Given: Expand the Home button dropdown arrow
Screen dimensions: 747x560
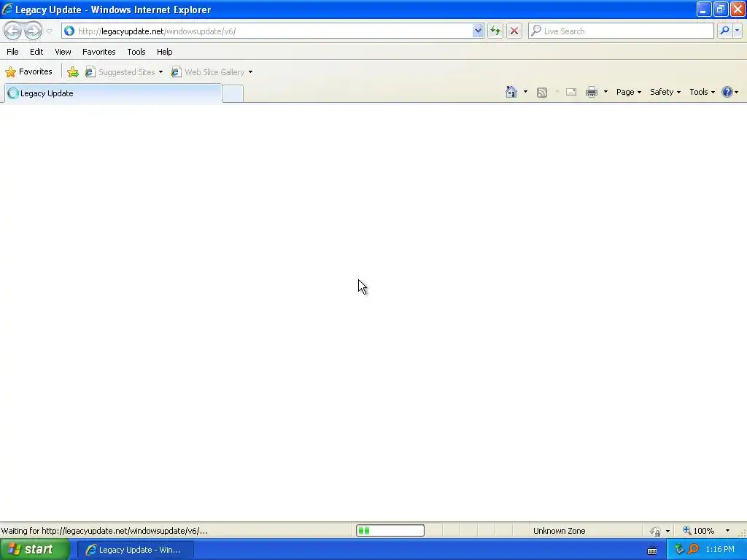Looking at the screenshot, I should coord(525,92).
